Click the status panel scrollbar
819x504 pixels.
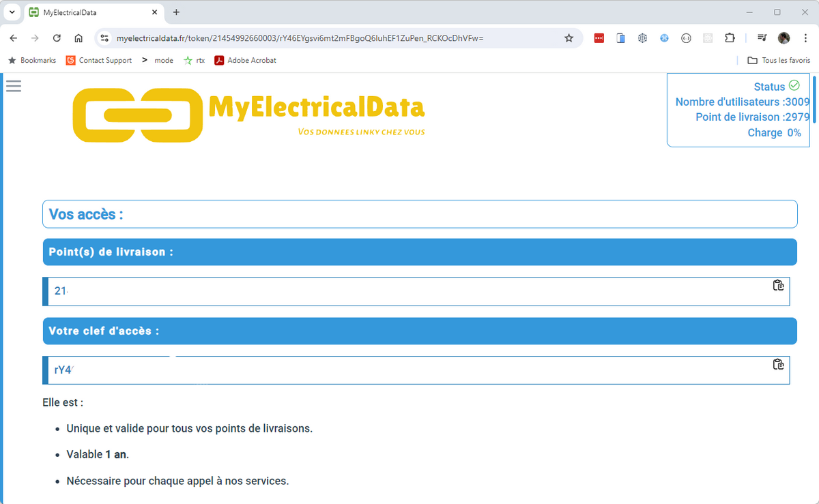point(814,100)
